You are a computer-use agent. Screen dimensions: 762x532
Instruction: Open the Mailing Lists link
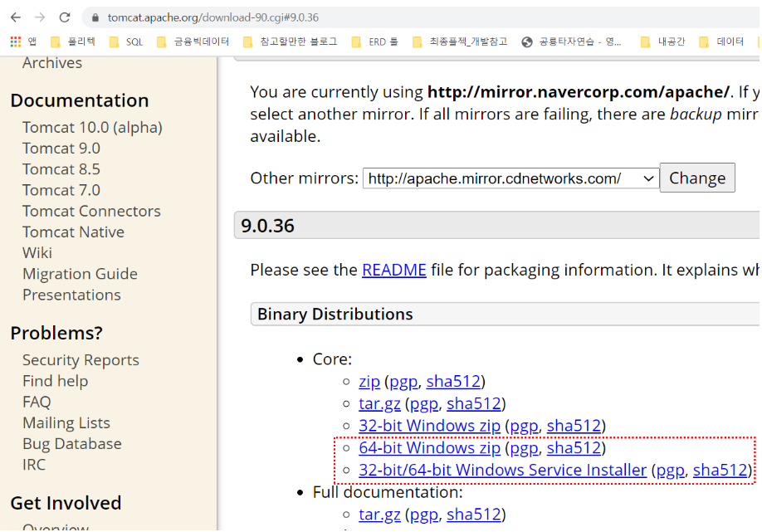click(66, 422)
